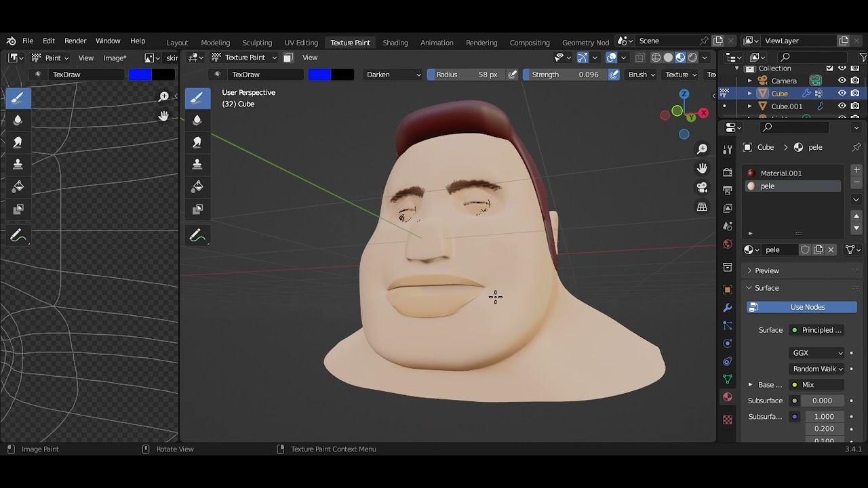Adjust the Strength slider
This screenshot has width=868, height=488.
564,75
